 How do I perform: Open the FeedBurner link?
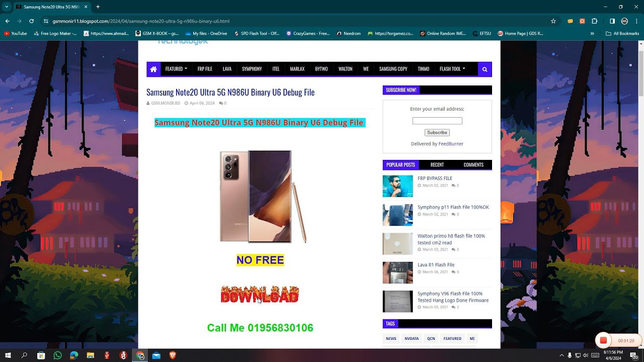[x=451, y=143]
